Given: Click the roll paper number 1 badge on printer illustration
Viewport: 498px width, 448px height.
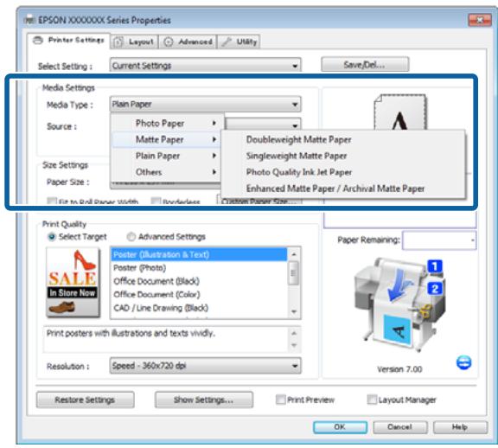Looking at the screenshot, I should [435, 266].
